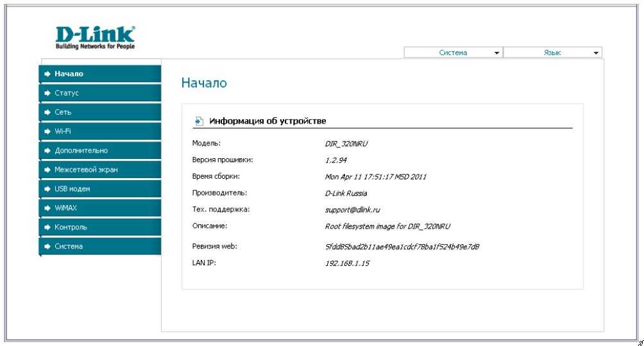Click the model value DIR_320NRU
This screenshot has width=644, height=346.
(x=346, y=144)
